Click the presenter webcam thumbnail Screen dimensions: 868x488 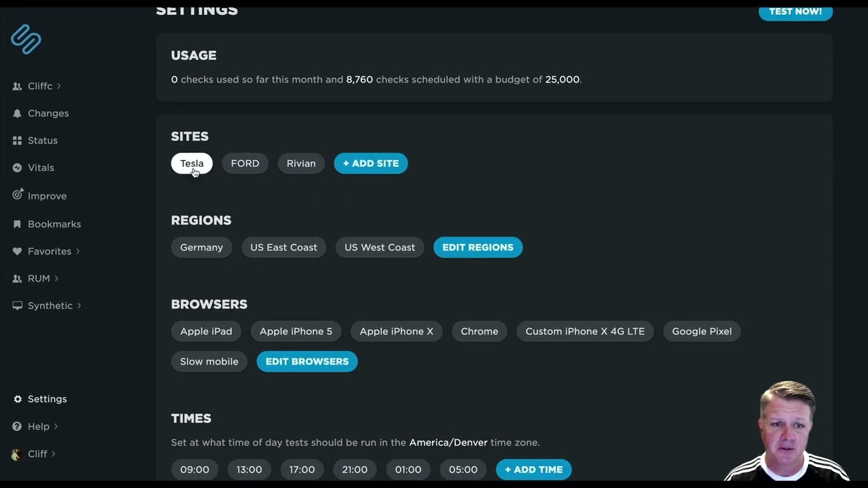(787, 431)
